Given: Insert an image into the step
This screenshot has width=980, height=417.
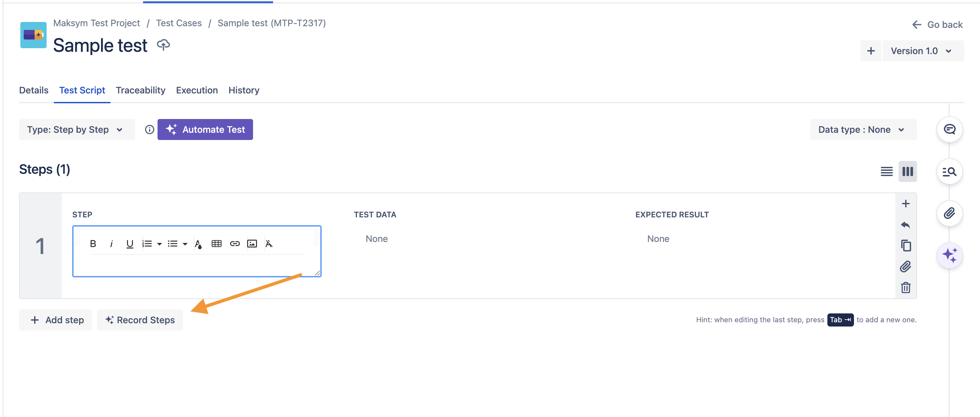Looking at the screenshot, I should click(252, 244).
